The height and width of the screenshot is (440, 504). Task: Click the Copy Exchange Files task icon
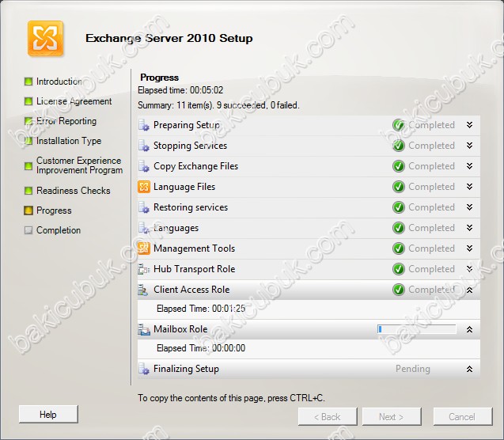coord(144,166)
